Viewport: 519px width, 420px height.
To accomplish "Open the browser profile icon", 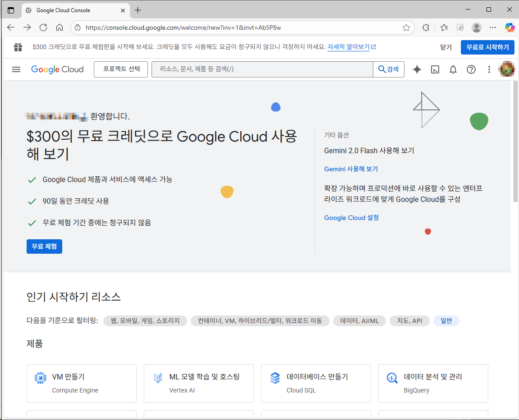I will 476,27.
